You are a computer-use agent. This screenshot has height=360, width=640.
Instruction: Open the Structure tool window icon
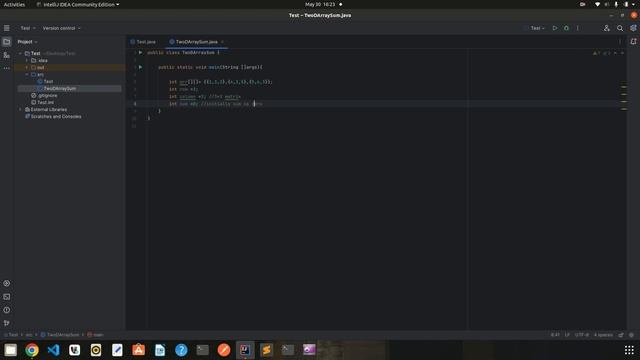pyautogui.click(x=7, y=55)
